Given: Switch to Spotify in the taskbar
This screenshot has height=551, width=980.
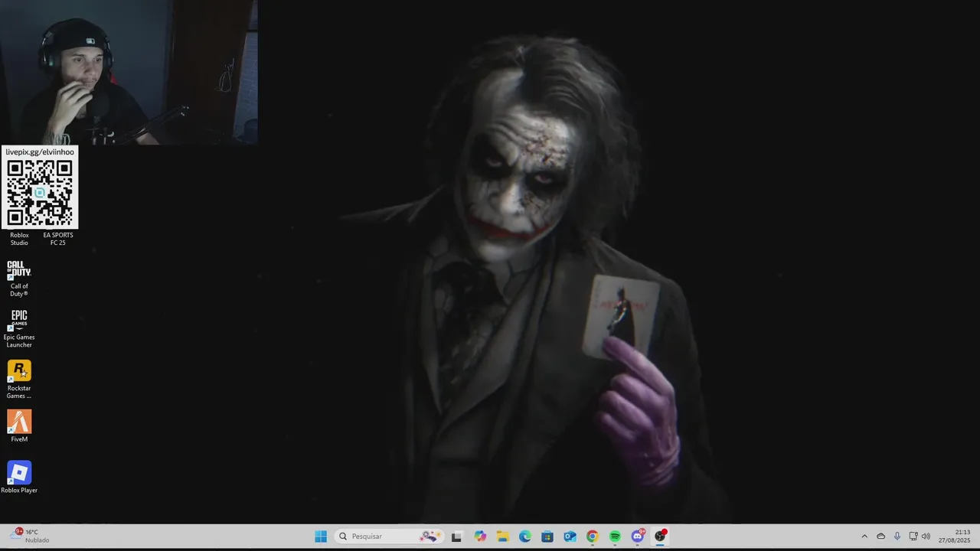Looking at the screenshot, I should coord(615,536).
